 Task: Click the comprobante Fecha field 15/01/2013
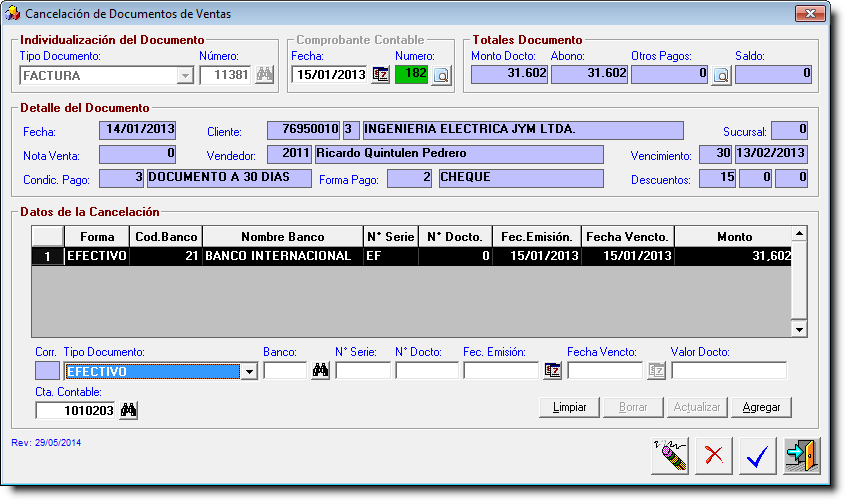330,74
